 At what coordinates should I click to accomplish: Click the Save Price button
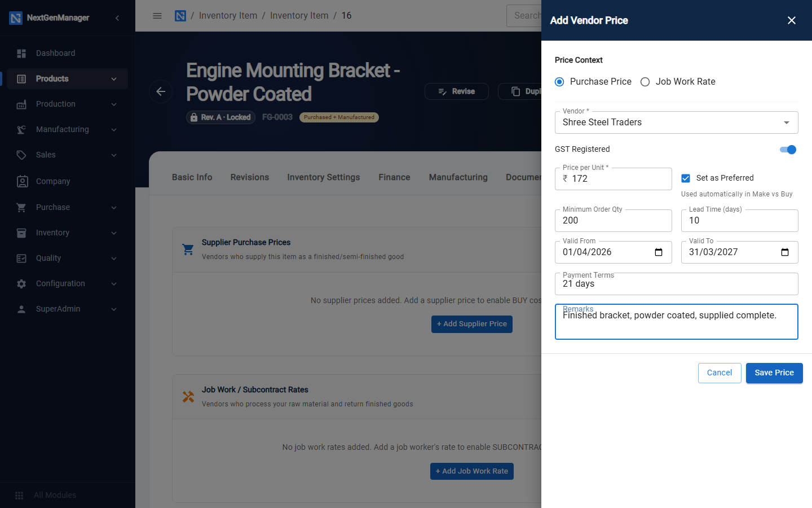coord(774,373)
